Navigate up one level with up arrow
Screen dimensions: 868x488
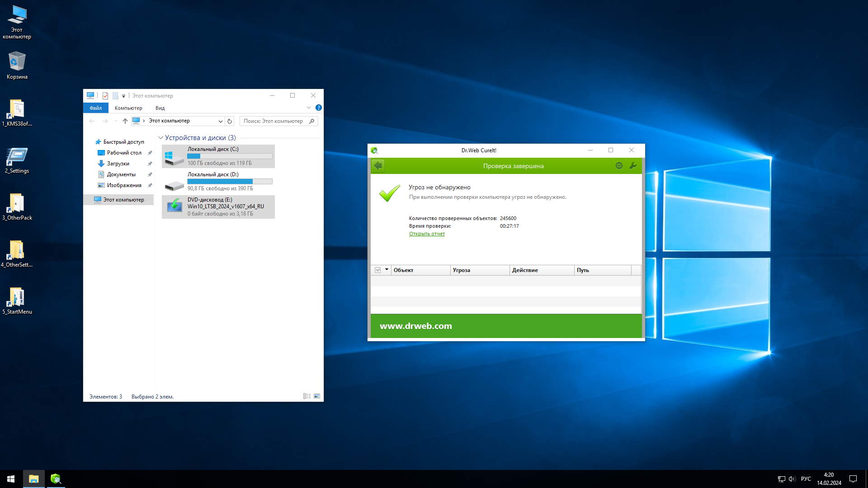[x=125, y=121]
